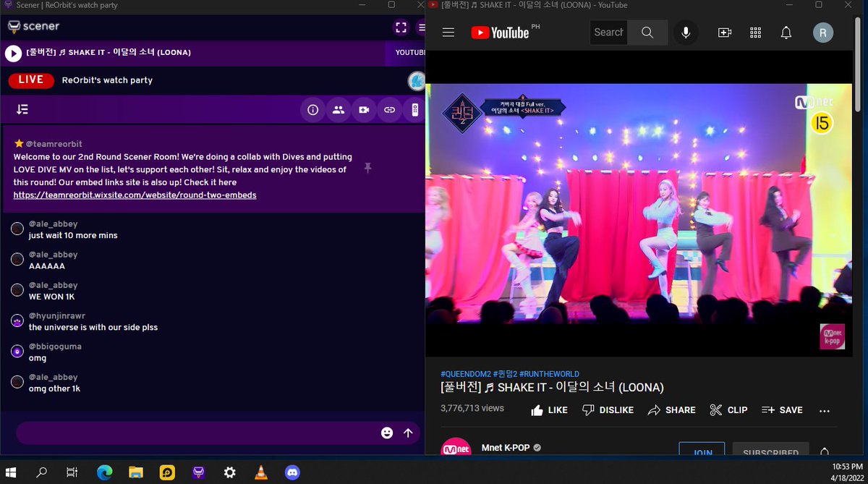Image resolution: width=868 pixels, height=484 pixels.
Task: Open Discord from taskbar
Action: (292, 472)
